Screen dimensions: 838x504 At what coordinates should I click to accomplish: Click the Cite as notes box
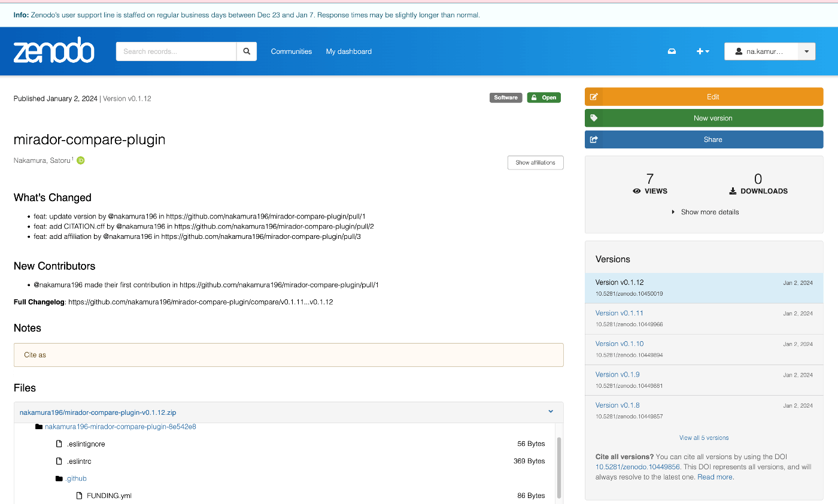[x=289, y=355]
